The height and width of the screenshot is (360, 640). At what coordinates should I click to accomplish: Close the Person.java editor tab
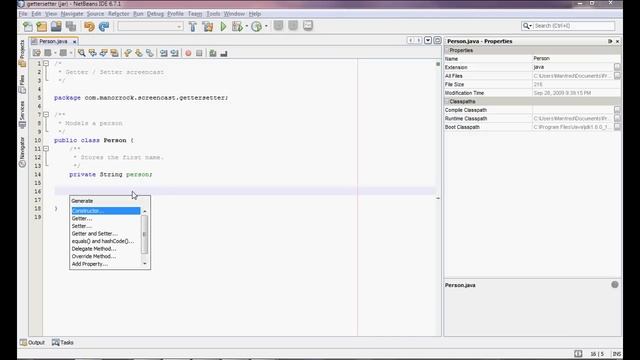tap(74, 42)
